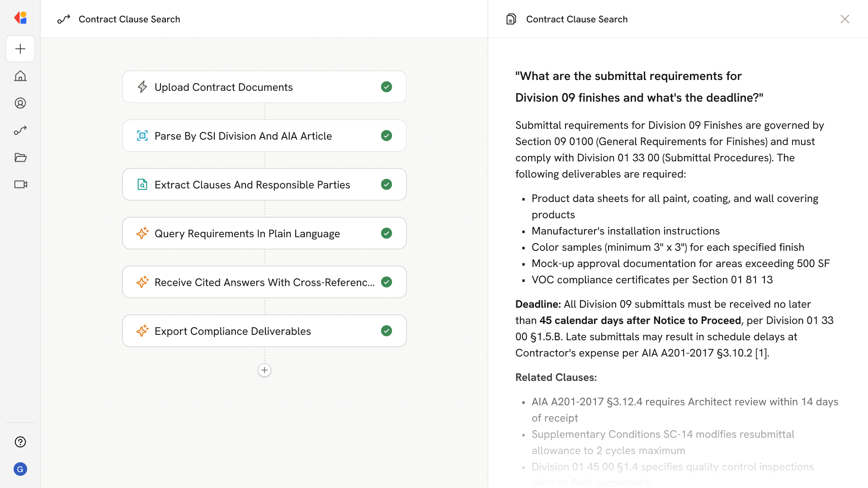Screen dimensions: 868x488
Task: Select Parse By CSI Division And AIA Article step
Action: point(243,136)
